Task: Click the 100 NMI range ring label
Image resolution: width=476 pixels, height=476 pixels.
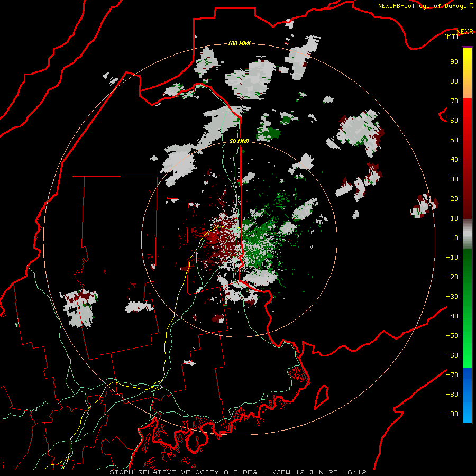Action: click(239, 43)
